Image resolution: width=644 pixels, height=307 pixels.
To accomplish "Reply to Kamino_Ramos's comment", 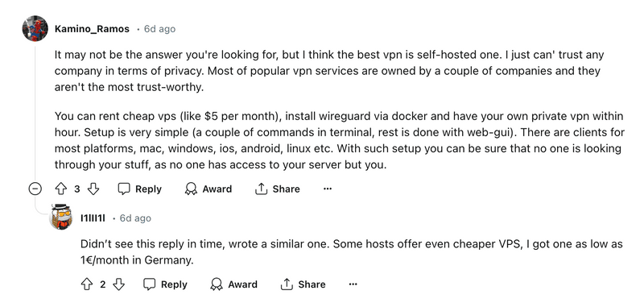I will [x=140, y=189].
